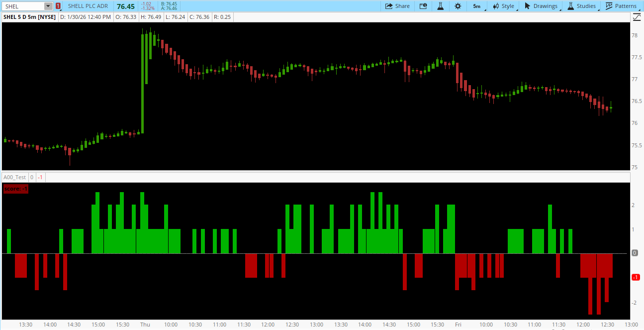Open the Style candlestick menu
The height and width of the screenshot is (330, 644).
503,6
